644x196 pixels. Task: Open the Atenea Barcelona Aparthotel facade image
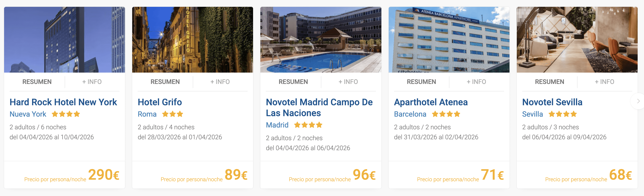coord(449,40)
